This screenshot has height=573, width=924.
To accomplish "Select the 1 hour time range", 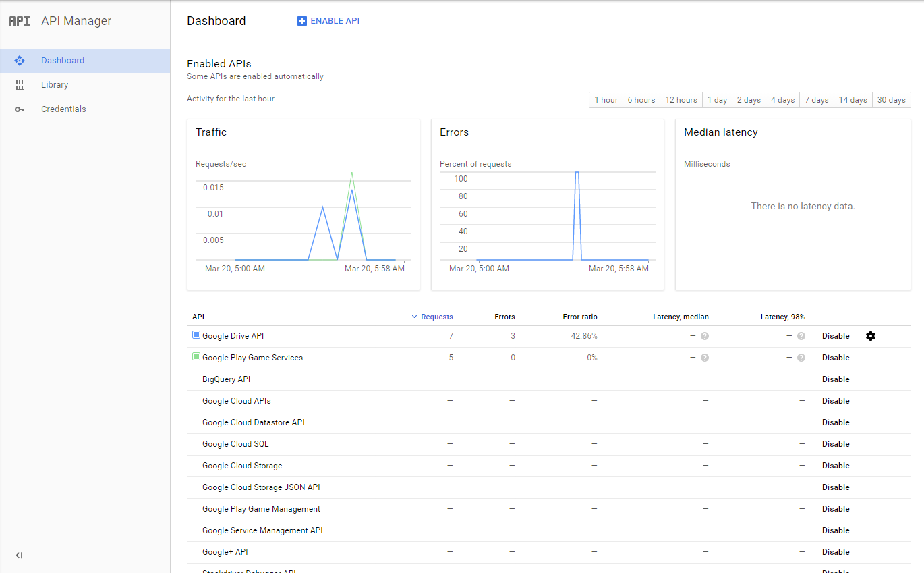I will 606,100.
